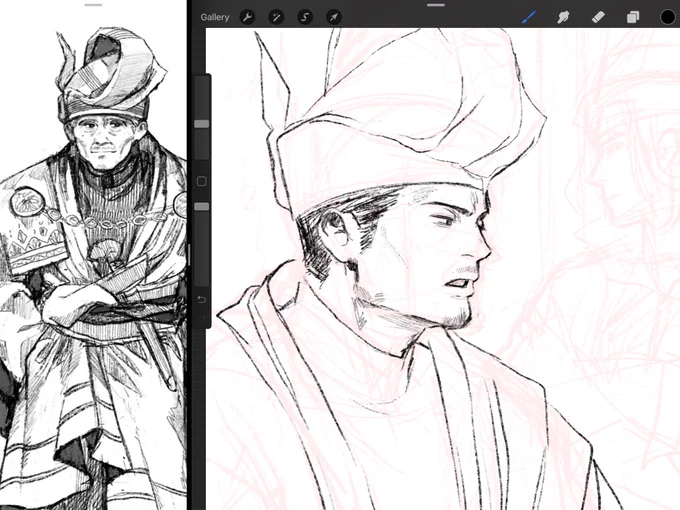680x510 pixels.
Task: Open the Actions wrench menu
Action: (247, 17)
